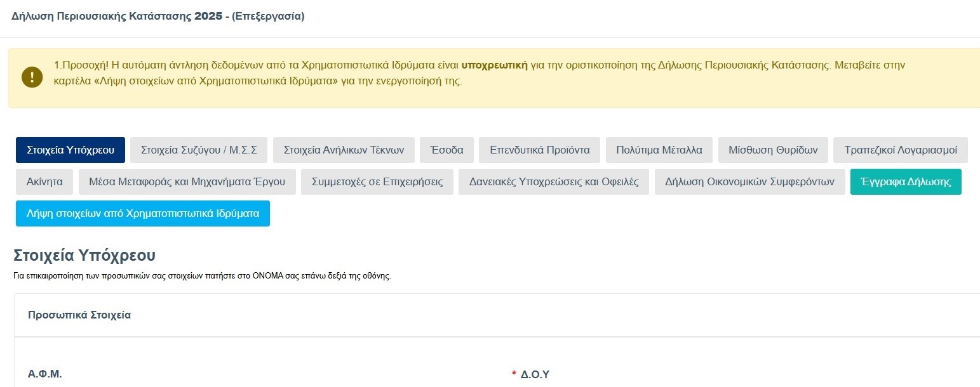Switch to Τραπεζικοί Λογαριασμοί tab

(x=900, y=150)
